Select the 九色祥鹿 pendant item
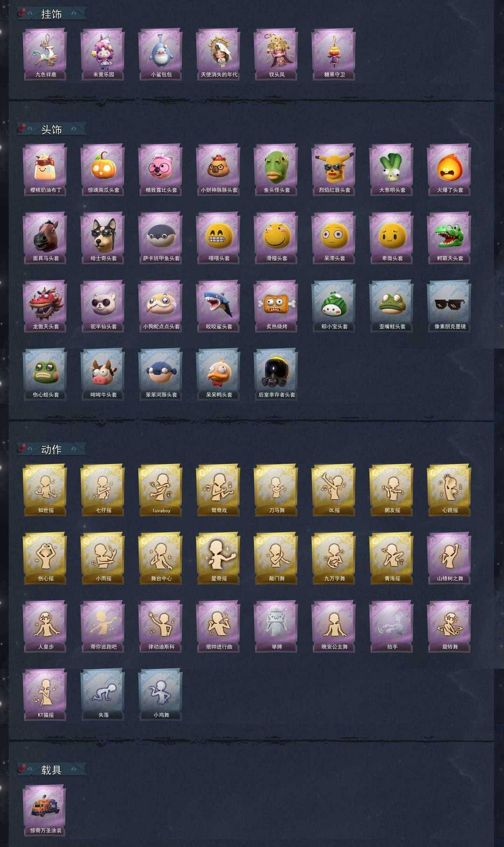The height and width of the screenshot is (847, 504). click(45, 54)
